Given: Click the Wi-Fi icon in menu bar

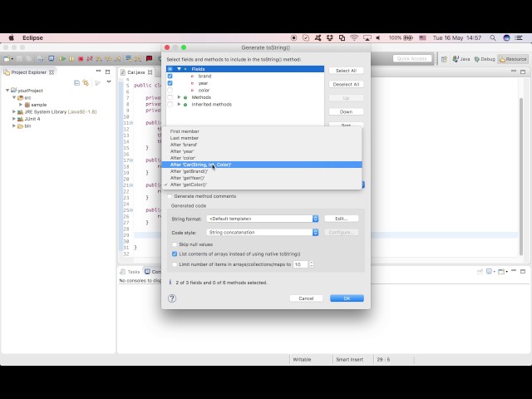Looking at the screenshot, I should pyautogui.click(x=354, y=37).
